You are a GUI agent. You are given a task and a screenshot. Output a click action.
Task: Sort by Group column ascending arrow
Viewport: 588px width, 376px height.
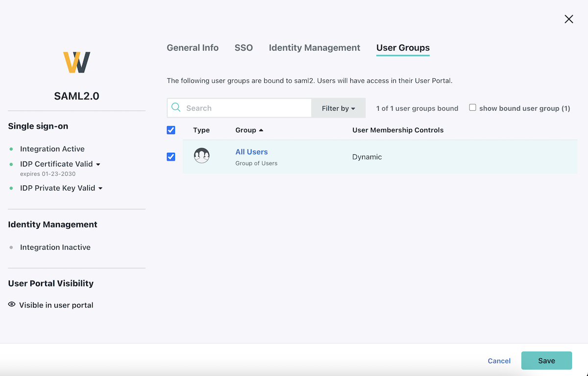(x=261, y=130)
